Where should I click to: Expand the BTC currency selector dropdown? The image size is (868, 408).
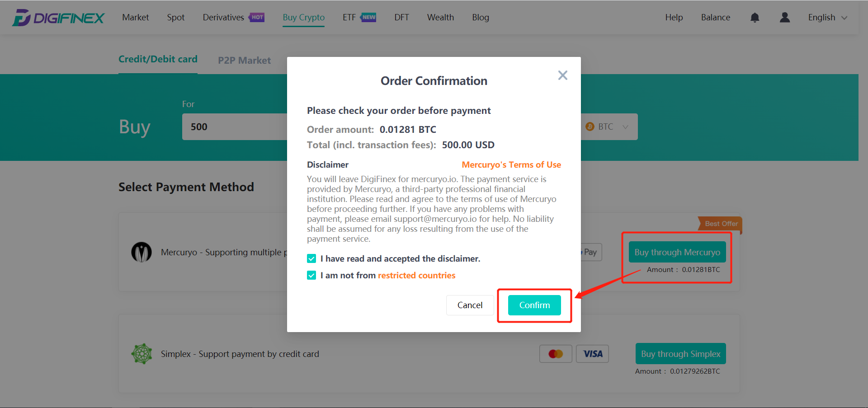point(626,127)
